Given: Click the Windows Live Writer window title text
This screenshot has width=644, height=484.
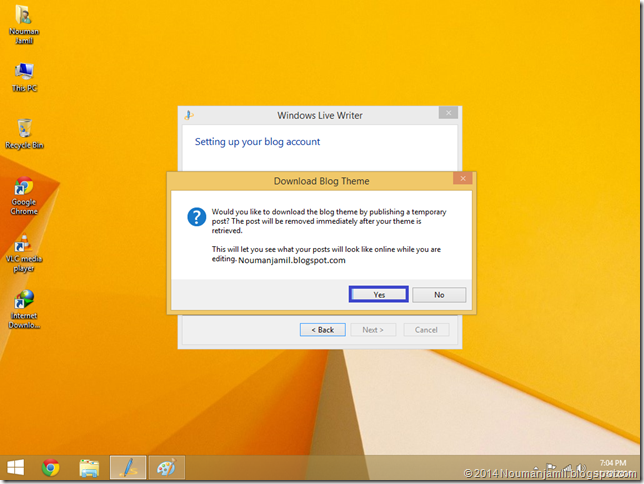Looking at the screenshot, I should pyautogui.click(x=320, y=115).
